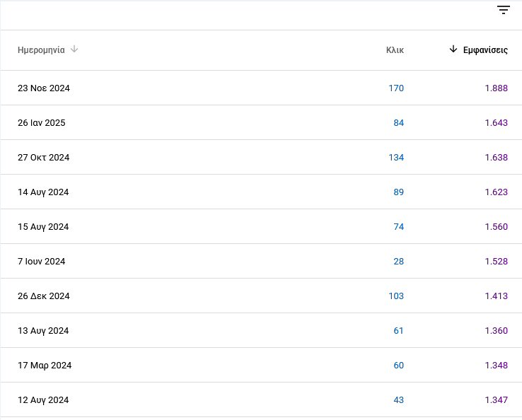522x420 pixels.
Task: Select the 17 Μαρ 2024 row
Action: 261,365
